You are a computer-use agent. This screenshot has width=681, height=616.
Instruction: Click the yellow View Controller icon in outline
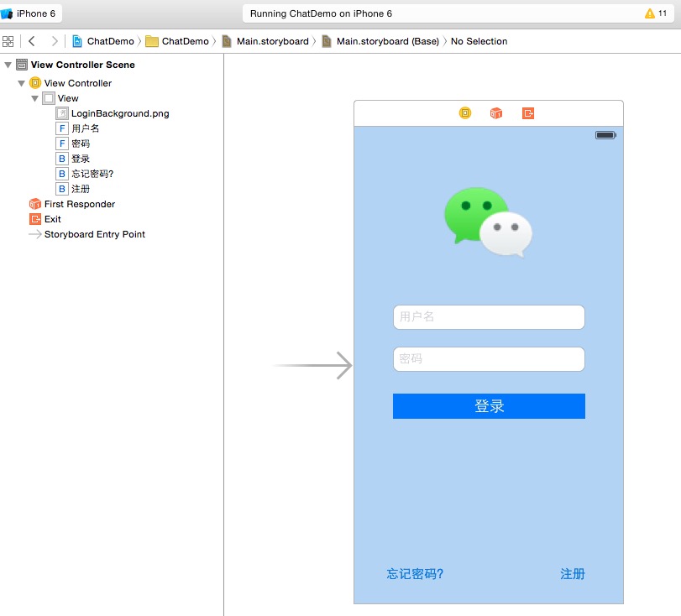click(35, 83)
